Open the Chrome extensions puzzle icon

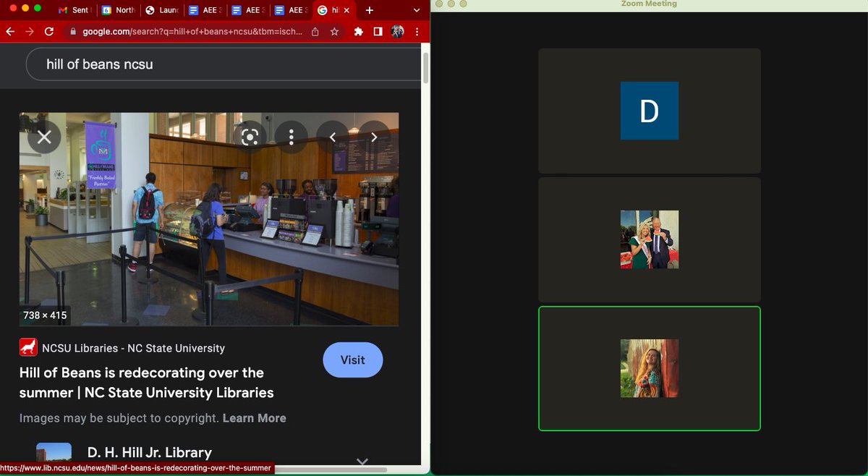tap(359, 32)
